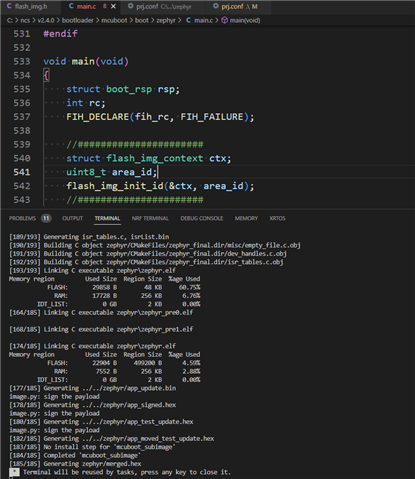Click terminal line '[174/185] Linking C executable zephyr\zephyr.elf'
Viewport: 415px width, 479px height.
tap(92, 346)
